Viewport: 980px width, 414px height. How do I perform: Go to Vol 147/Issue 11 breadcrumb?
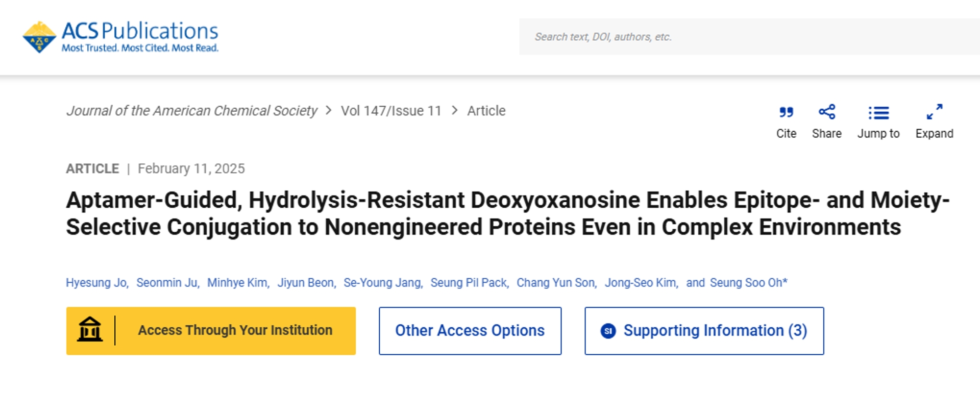click(391, 111)
